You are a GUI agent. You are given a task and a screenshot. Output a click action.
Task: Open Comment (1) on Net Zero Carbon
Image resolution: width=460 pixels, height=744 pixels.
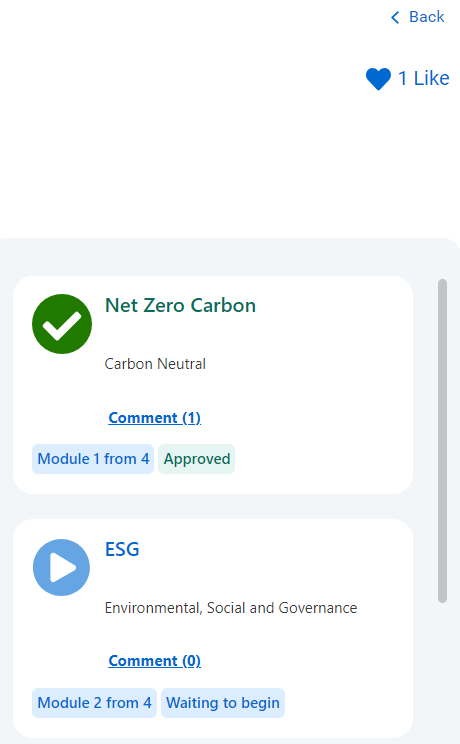click(155, 418)
